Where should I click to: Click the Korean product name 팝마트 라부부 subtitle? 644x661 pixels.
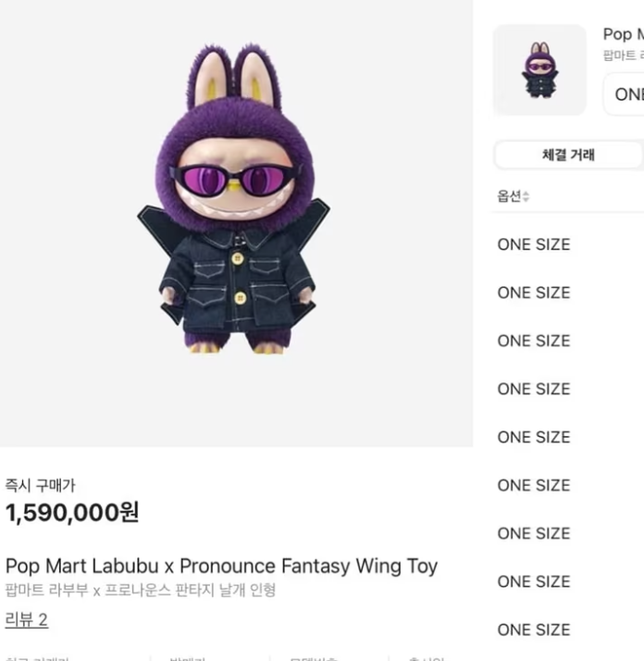(140, 590)
